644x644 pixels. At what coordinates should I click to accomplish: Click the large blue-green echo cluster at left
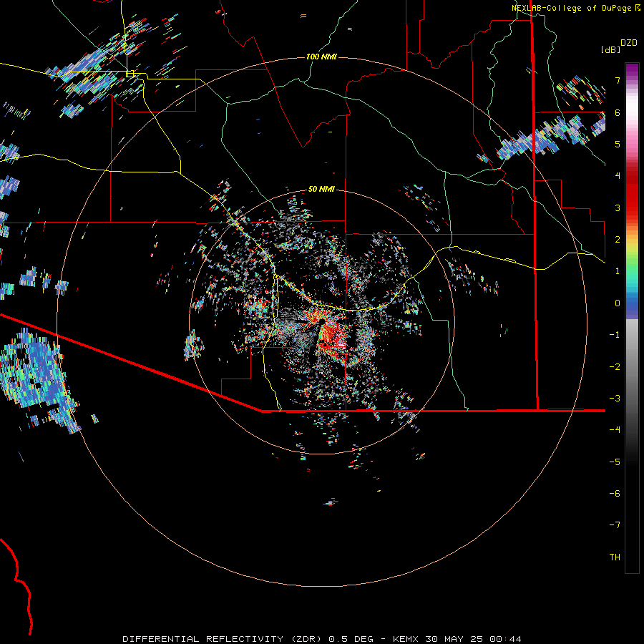click(x=37, y=378)
